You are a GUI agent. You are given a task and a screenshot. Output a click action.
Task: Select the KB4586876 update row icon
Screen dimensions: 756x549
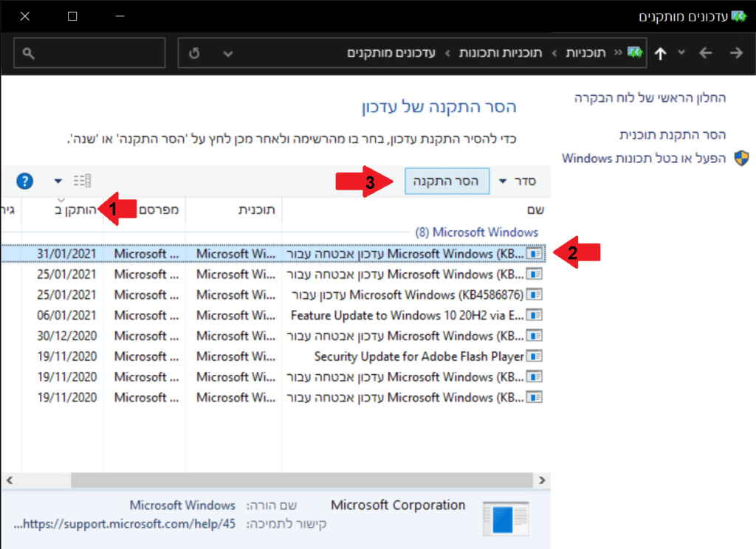[534, 294]
